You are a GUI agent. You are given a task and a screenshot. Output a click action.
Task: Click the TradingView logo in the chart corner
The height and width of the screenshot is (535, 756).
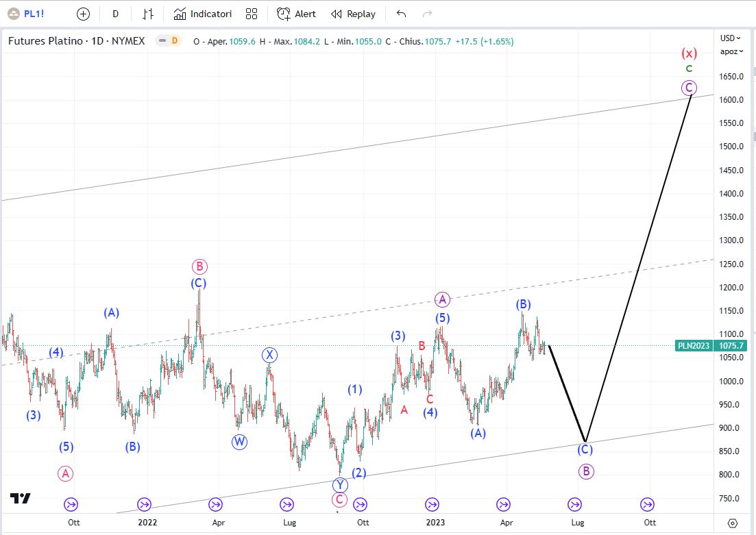21,499
